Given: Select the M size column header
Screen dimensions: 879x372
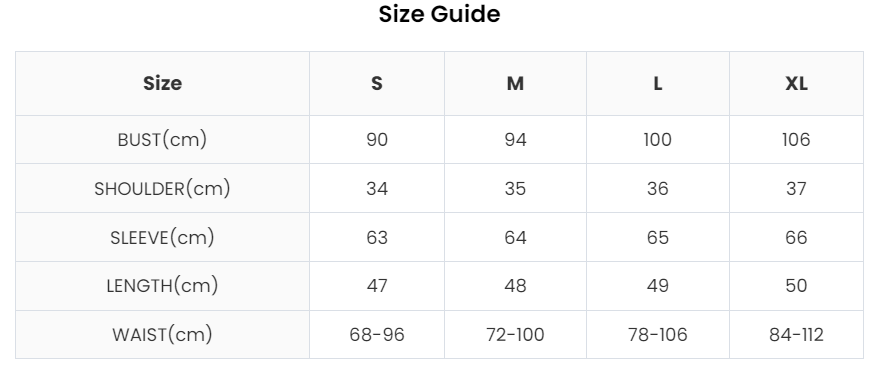Looking at the screenshot, I should [515, 83].
